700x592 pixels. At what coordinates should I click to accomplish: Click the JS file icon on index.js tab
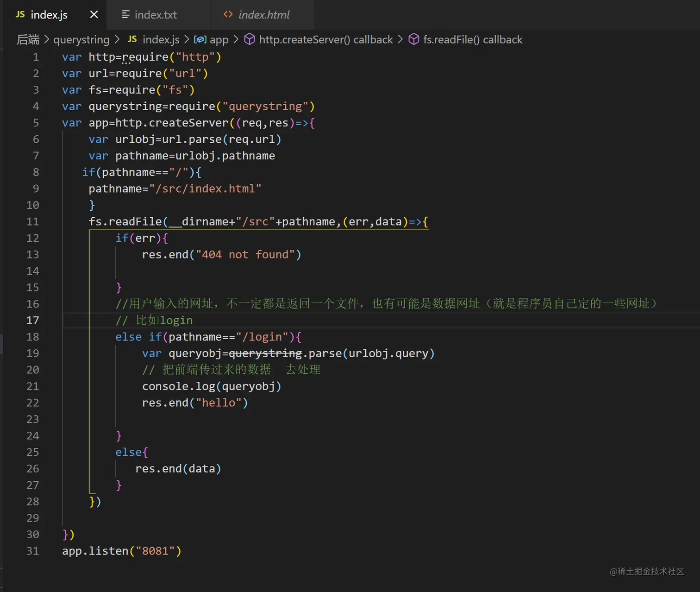(x=20, y=14)
